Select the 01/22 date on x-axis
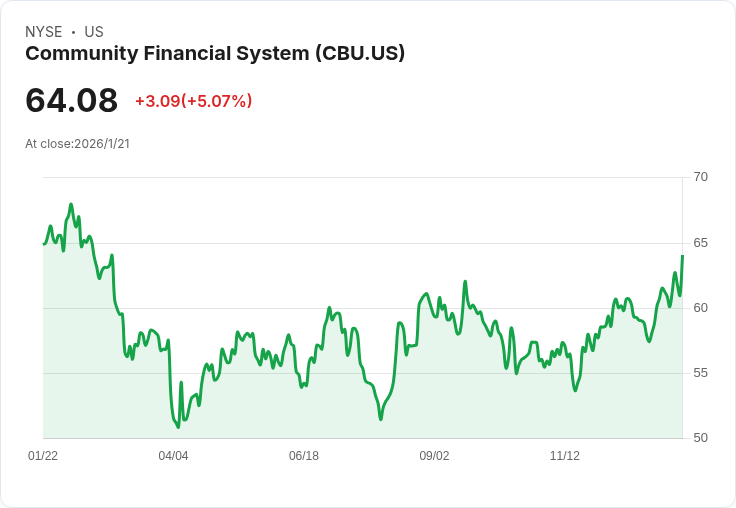 point(43,456)
